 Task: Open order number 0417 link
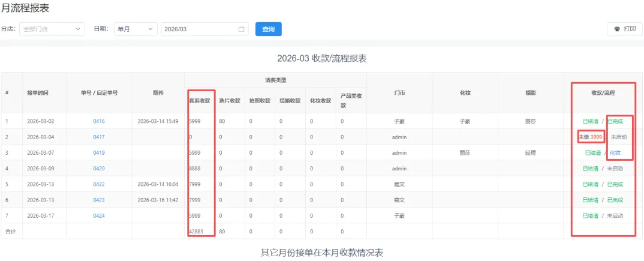99,137
